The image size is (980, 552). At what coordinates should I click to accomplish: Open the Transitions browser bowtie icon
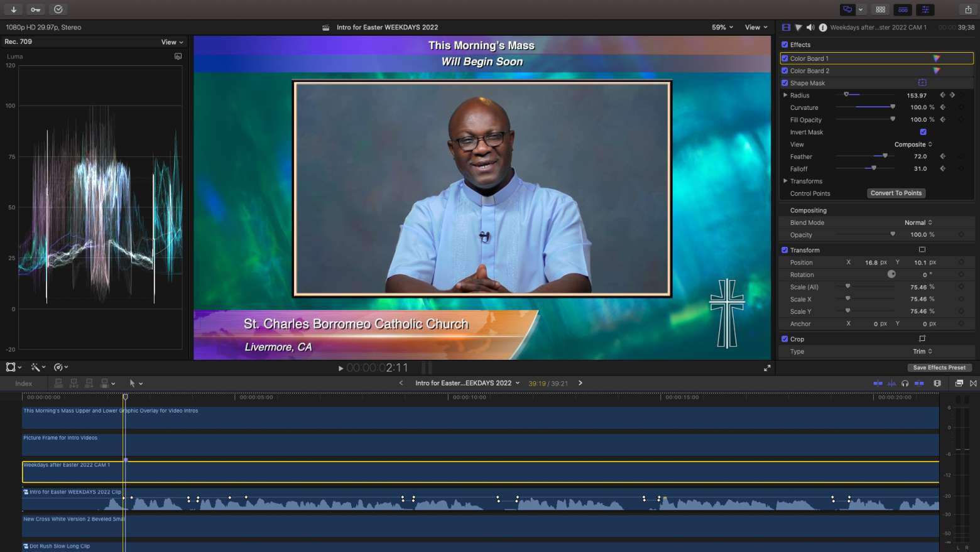[x=973, y=383]
